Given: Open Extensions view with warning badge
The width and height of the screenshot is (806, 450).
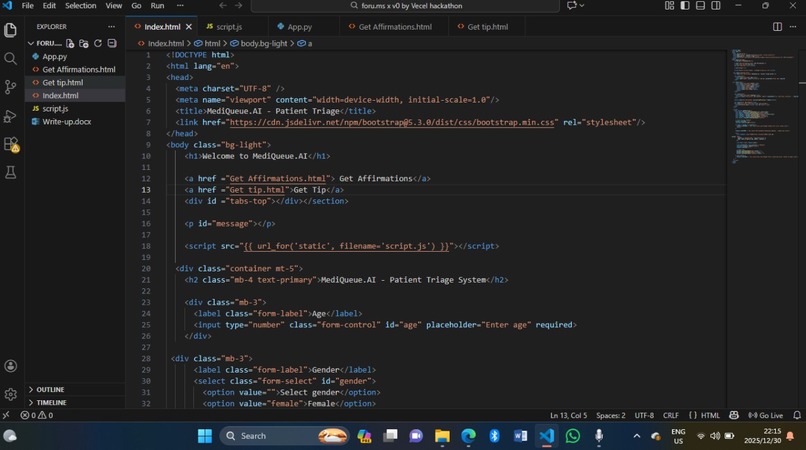Looking at the screenshot, I should [10, 145].
